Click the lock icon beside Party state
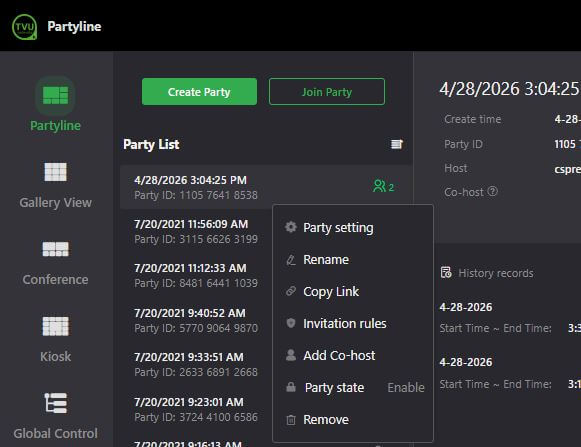Image resolution: width=581 pixels, height=447 pixels. click(291, 387)
